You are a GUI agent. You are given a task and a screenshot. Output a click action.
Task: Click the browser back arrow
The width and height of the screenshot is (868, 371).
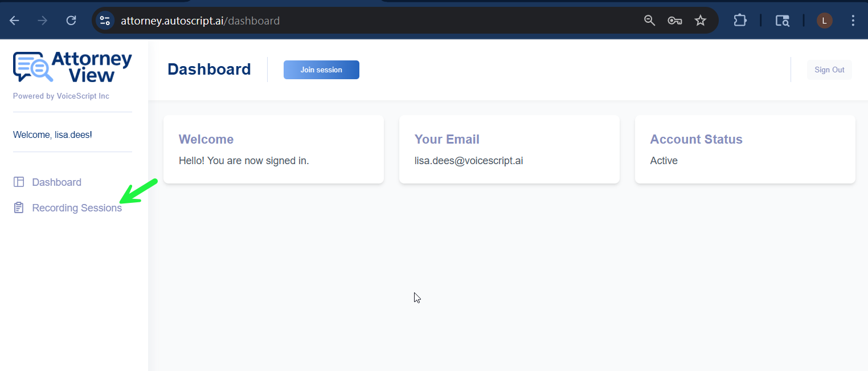(x=14, y=21)
